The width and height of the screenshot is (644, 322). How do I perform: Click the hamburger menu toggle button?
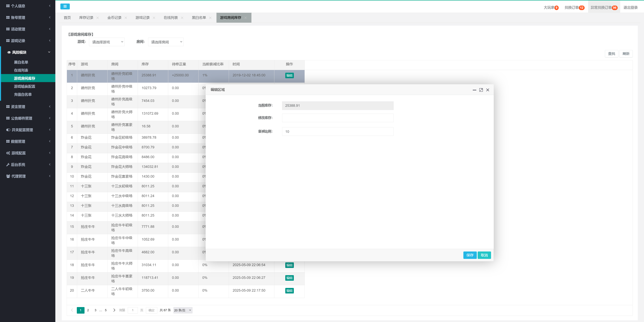pyautogui.click(x=65, y=7)
